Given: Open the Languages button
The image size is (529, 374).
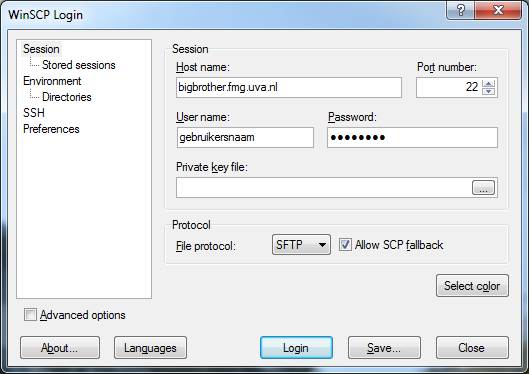Looking at the screenshot, I should 150,348.
